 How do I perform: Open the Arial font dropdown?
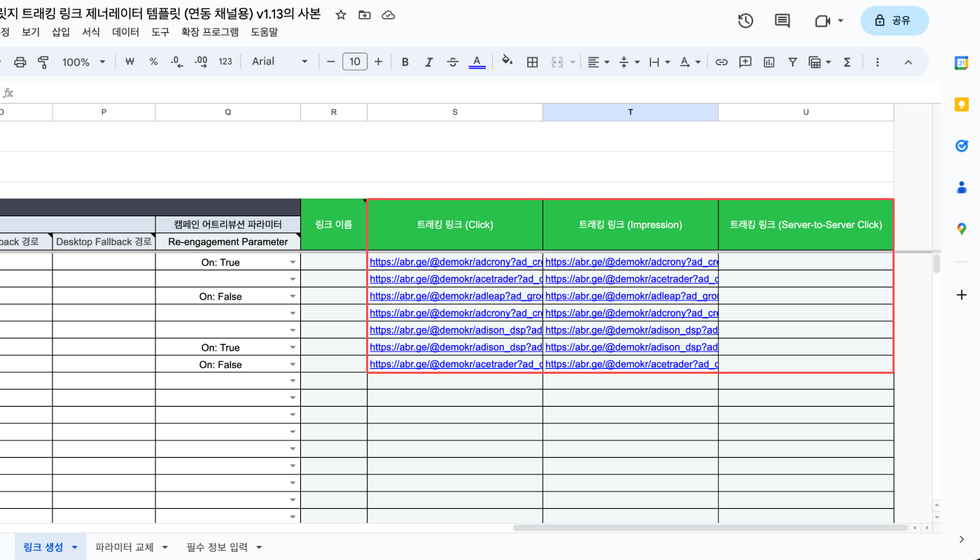[280, 62]
